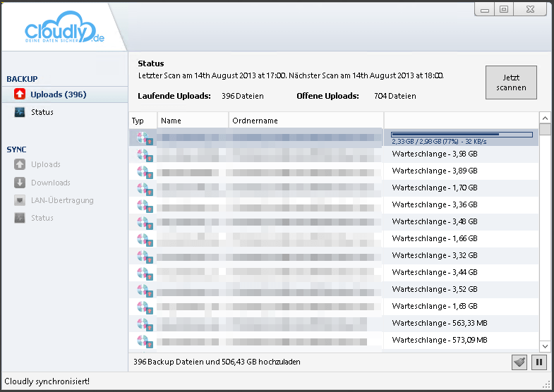The image size is (554, 392).
Task: Open the LAN-Übertragung section
Action: pos(62,200)
